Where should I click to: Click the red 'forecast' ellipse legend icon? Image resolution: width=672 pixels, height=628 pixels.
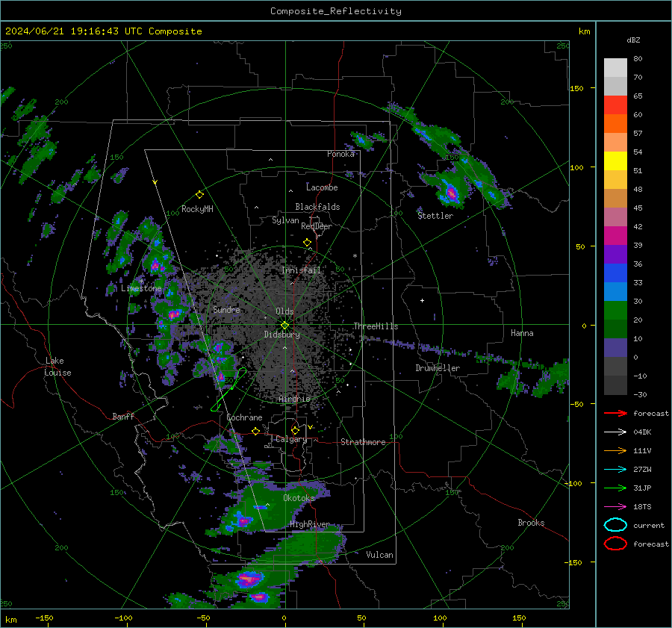click(x=615, y=544)
